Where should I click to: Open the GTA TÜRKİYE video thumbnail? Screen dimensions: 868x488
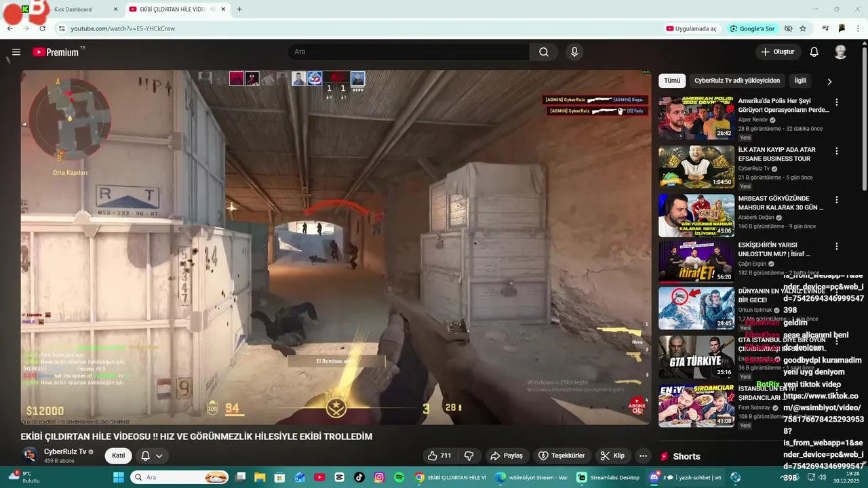[696, 357]
